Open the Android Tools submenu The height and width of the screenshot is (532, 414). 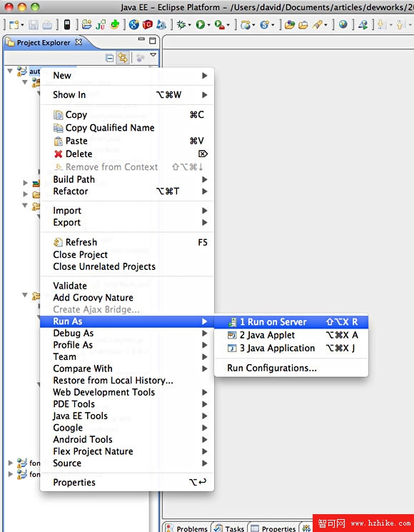coord(127,439)
